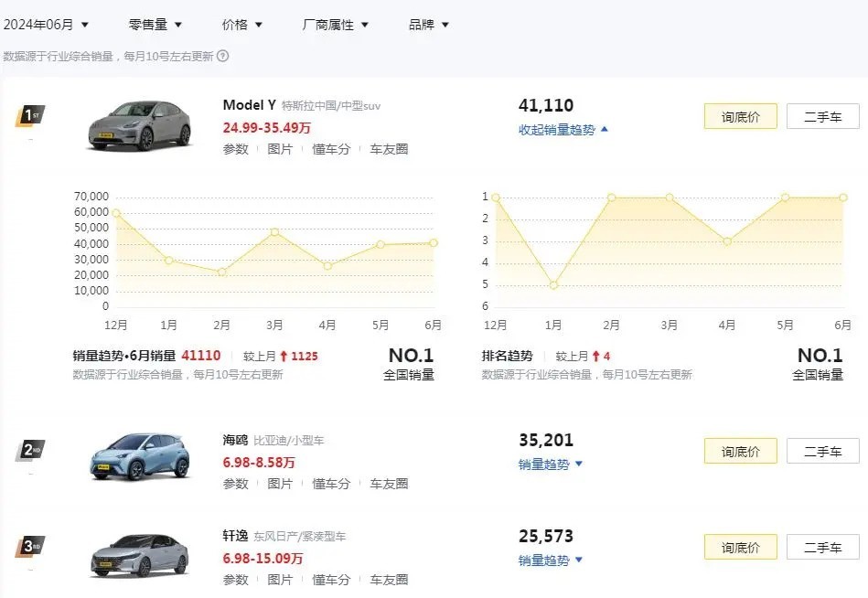
Task: Open 车友圈 for 轩逸
Action: pos(389,580)
